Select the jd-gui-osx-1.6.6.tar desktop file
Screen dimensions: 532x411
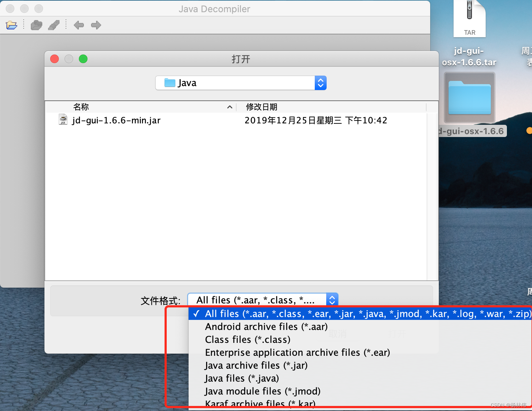pos(469,34)
